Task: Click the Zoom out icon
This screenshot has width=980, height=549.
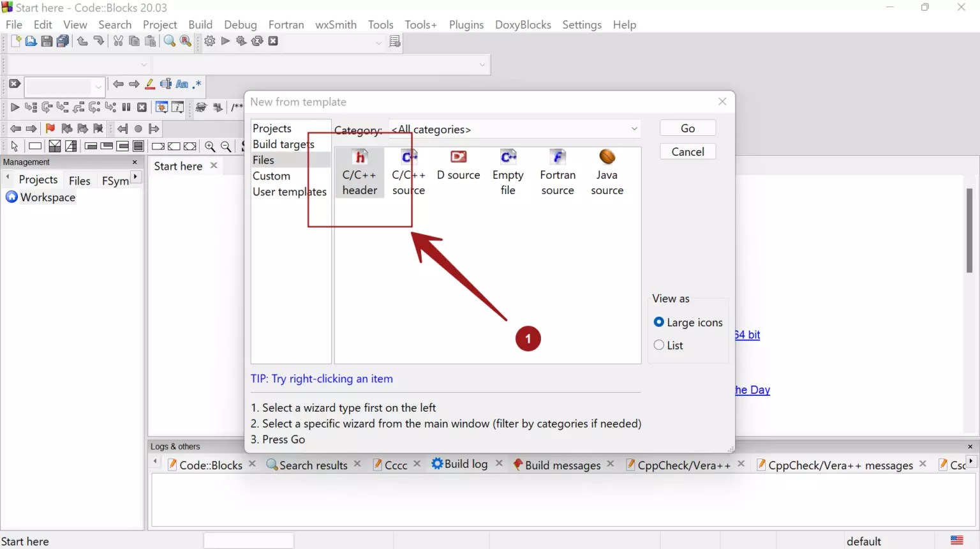Action: pos(226,146)
